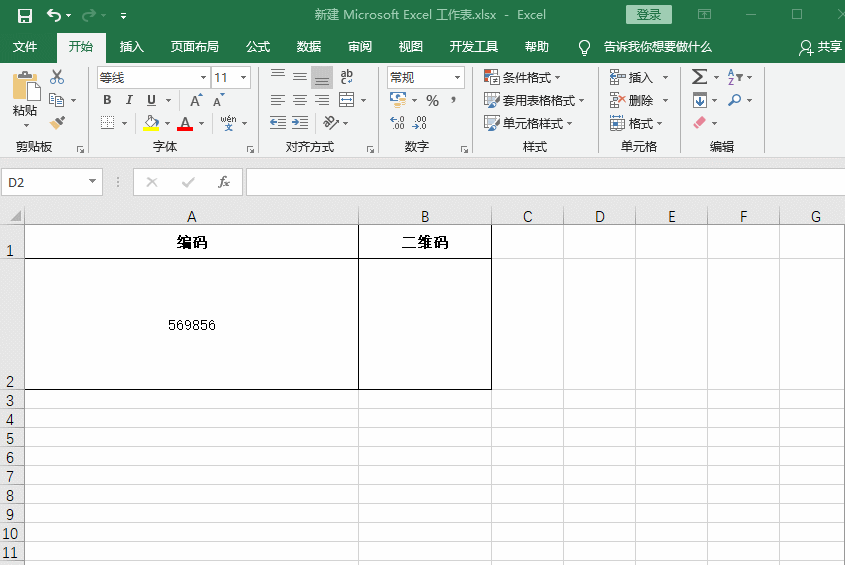Click 插入 in the cells group
Viewport: 845px width, 565px height.
coord(631,78)
